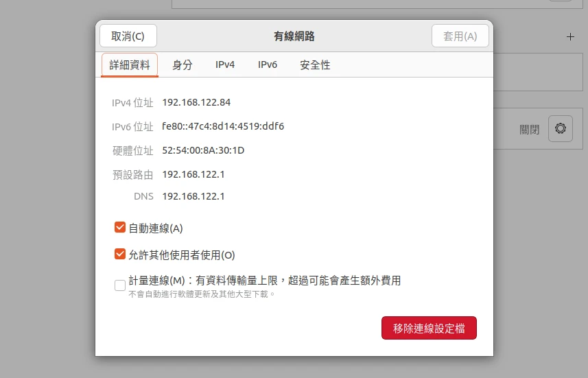The width and height of the screenshot is (588, 378).
Task: Select the IPv6 tab
Action: point(268,65)
